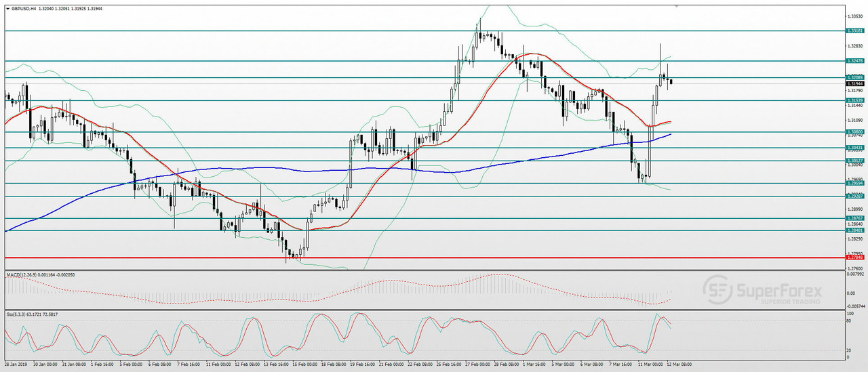Click the current price tag 1.31944

[x=854, y=83]
